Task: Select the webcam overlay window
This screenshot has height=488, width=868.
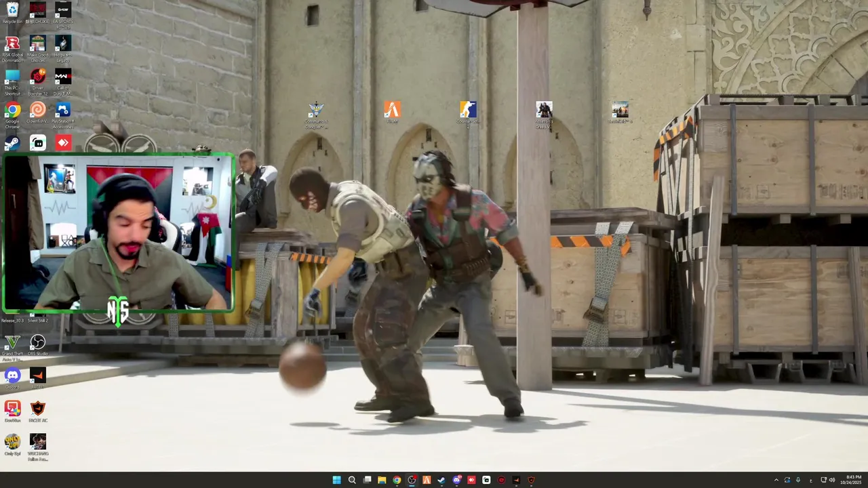Action: pyautogui.click(x=118, y=233)
